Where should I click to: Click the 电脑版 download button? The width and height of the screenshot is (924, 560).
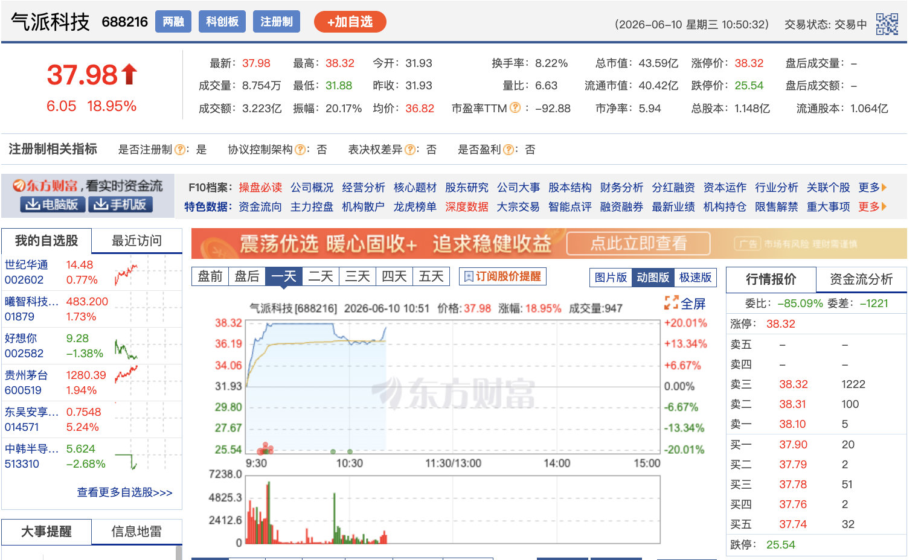pos(53,205)
